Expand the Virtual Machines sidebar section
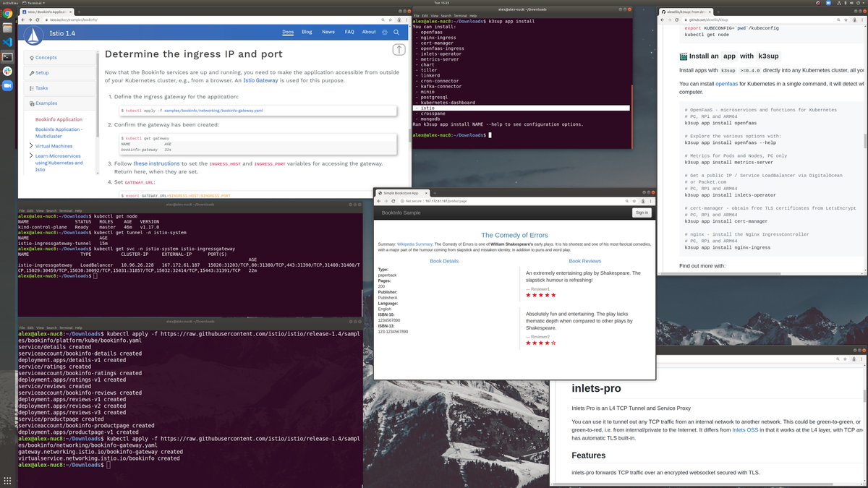Screen dimensions: 868x488 coord(31,145)
